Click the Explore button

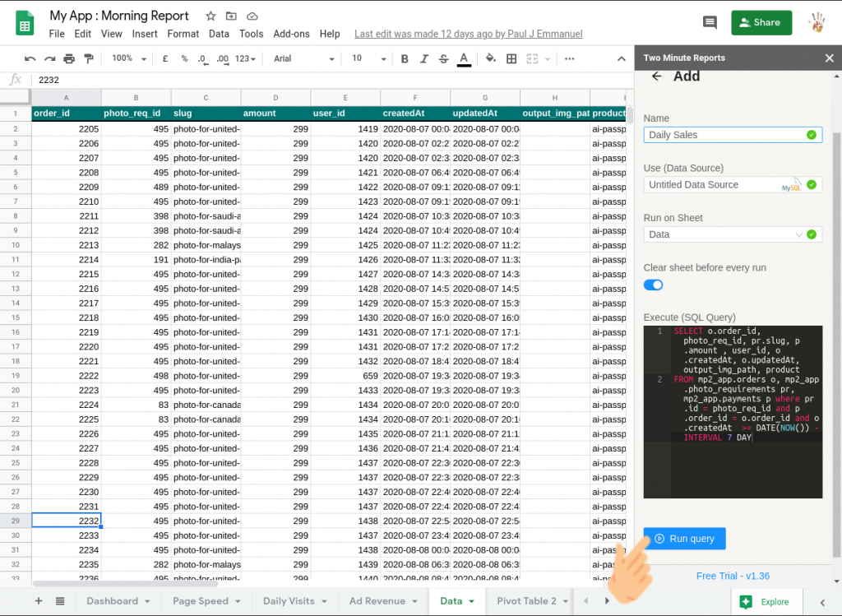[766, 602]
